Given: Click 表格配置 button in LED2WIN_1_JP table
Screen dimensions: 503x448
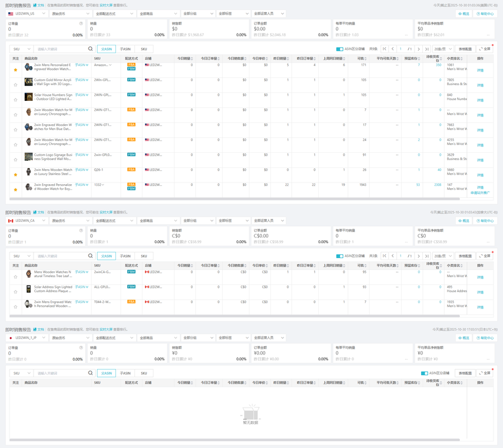Looking at the screenshot, I should [465, 373].
